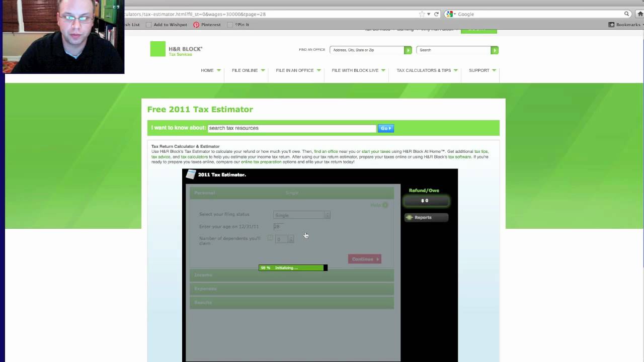Click the bookmark star icon in address bar
The width and height of the screenshot is (644, 362).
coord(423,14)
